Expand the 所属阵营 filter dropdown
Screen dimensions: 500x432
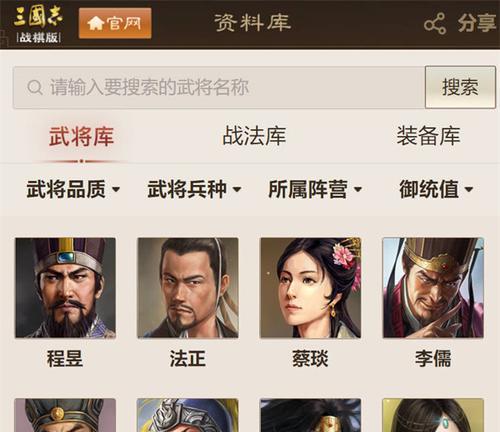(315, 189)
